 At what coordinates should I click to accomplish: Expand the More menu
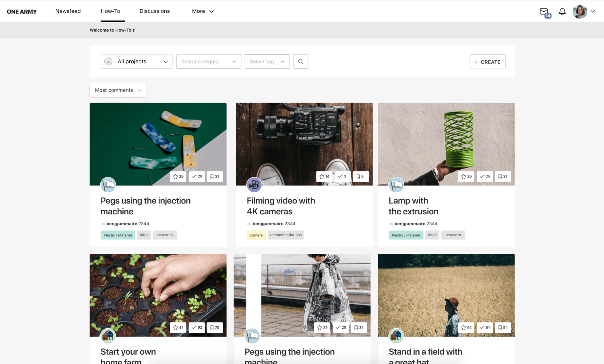203,11
